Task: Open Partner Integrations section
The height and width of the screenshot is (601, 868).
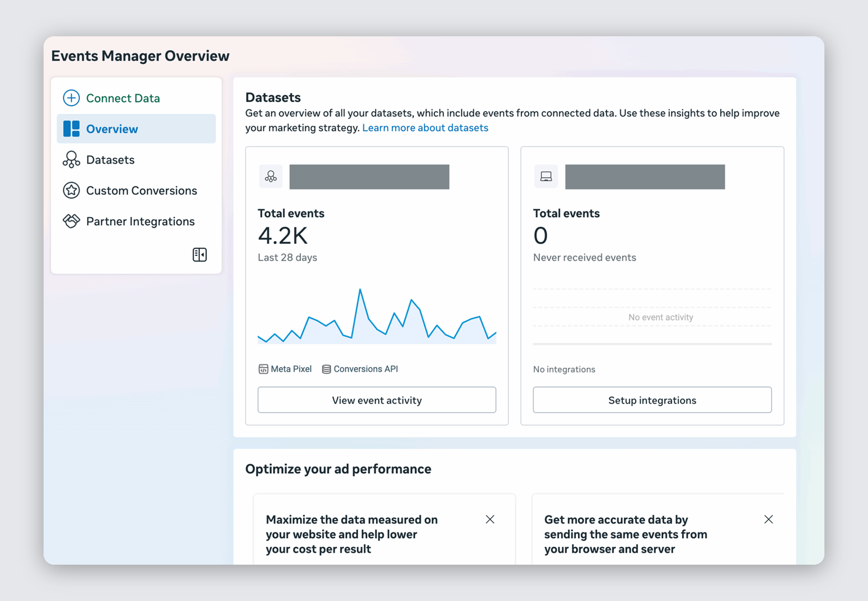Action: (x=136, y=221)
